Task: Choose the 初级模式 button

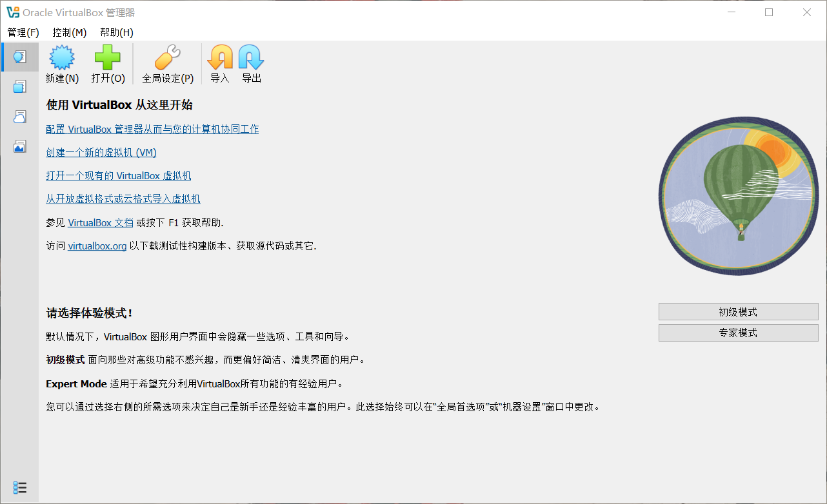Action: pyautogui.click(x=738, y=312)
